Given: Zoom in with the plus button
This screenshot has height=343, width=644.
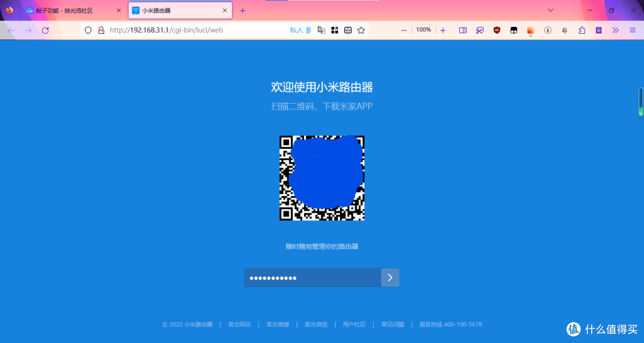Looking at the screenshot, I should pyautogui.click(x=442, y=30).
